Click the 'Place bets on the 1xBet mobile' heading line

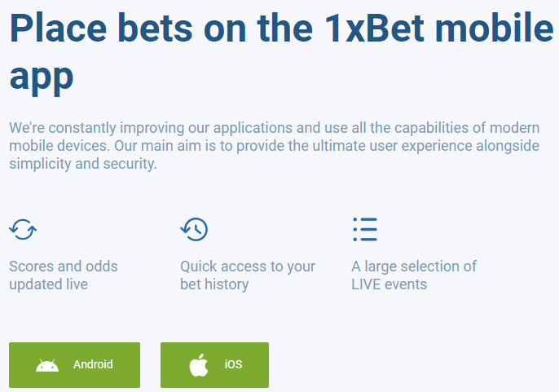click(x=282, y=28)
